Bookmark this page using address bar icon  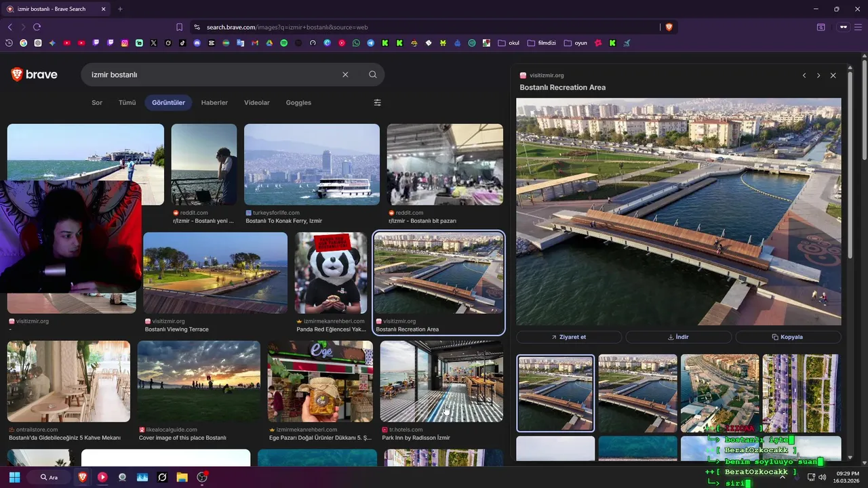(179, 27)
